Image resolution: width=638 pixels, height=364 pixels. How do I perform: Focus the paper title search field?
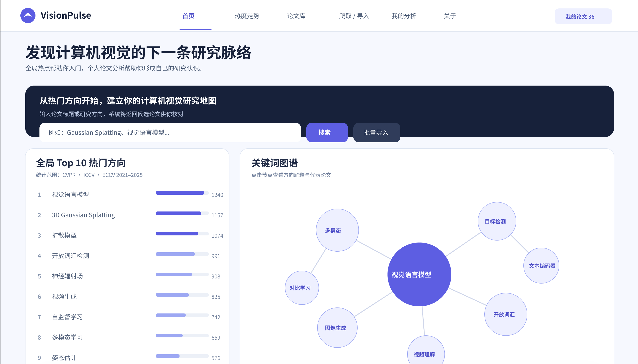170,133
